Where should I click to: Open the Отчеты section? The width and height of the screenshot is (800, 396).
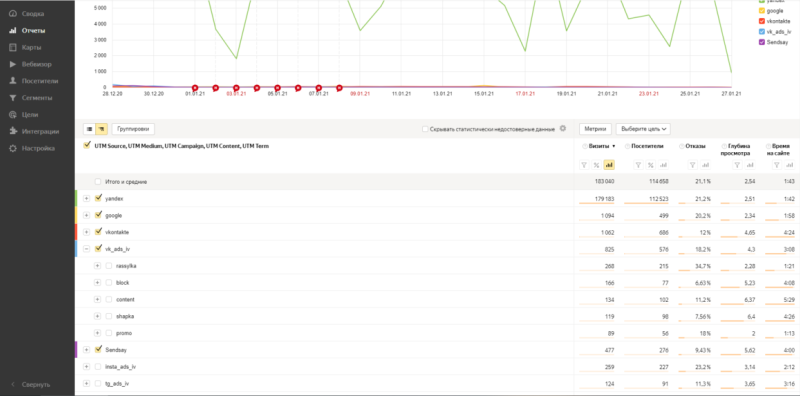pyautogui.click(x=34, y=31)
